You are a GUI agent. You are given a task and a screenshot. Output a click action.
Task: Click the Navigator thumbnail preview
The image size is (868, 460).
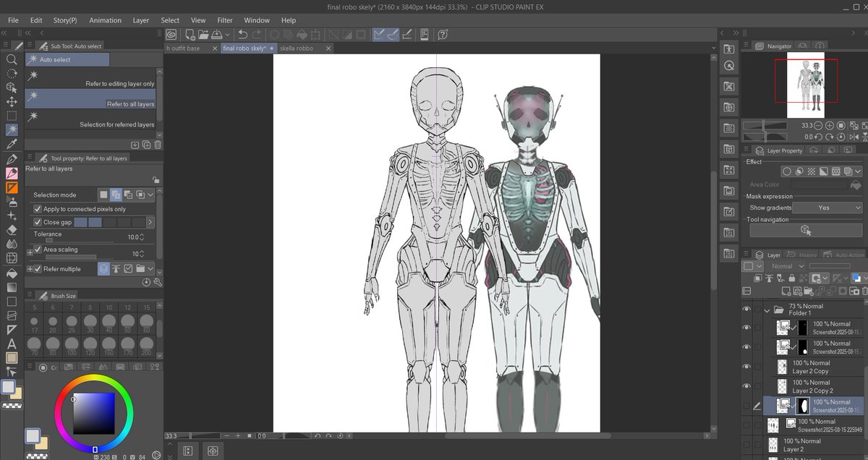pyautogui.click(x=806, y=85)
